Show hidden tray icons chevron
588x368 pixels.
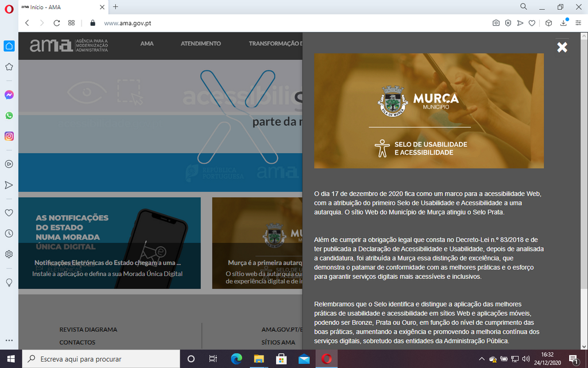tap(482, 359)
